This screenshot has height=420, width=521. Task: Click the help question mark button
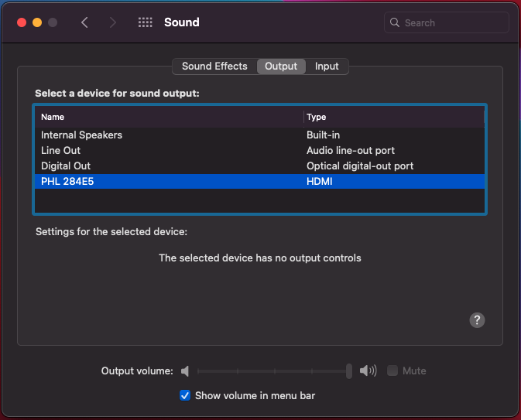(477, 320)
